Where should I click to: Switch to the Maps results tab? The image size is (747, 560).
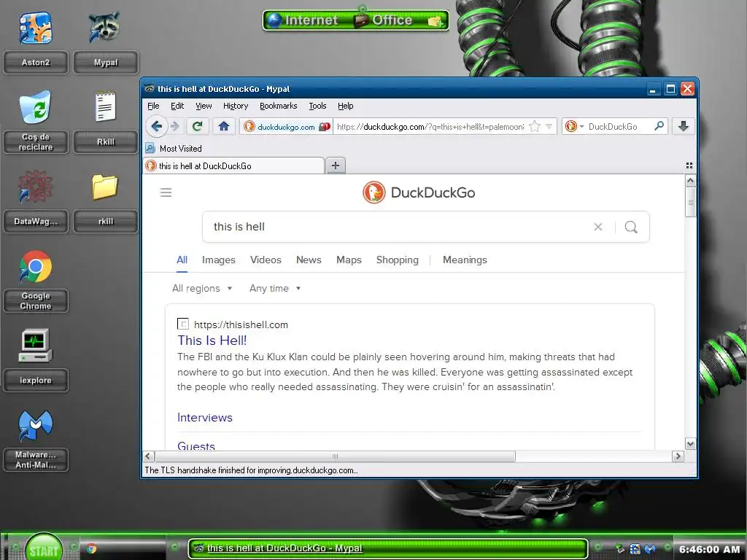(x=349, y=260)
